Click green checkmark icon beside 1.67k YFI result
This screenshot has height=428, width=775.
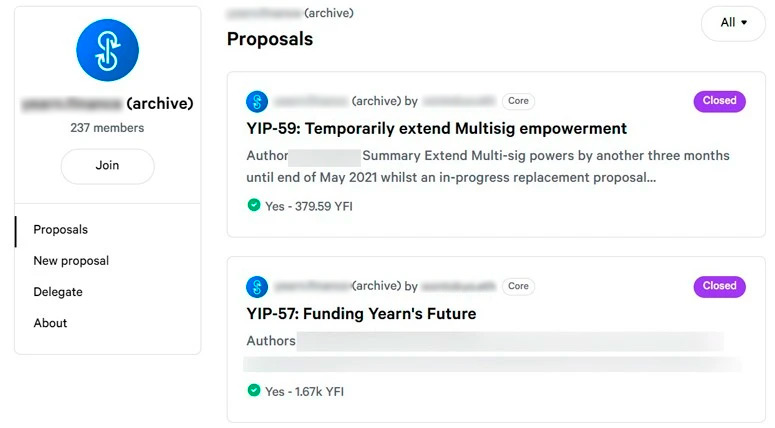click(254, 390)
